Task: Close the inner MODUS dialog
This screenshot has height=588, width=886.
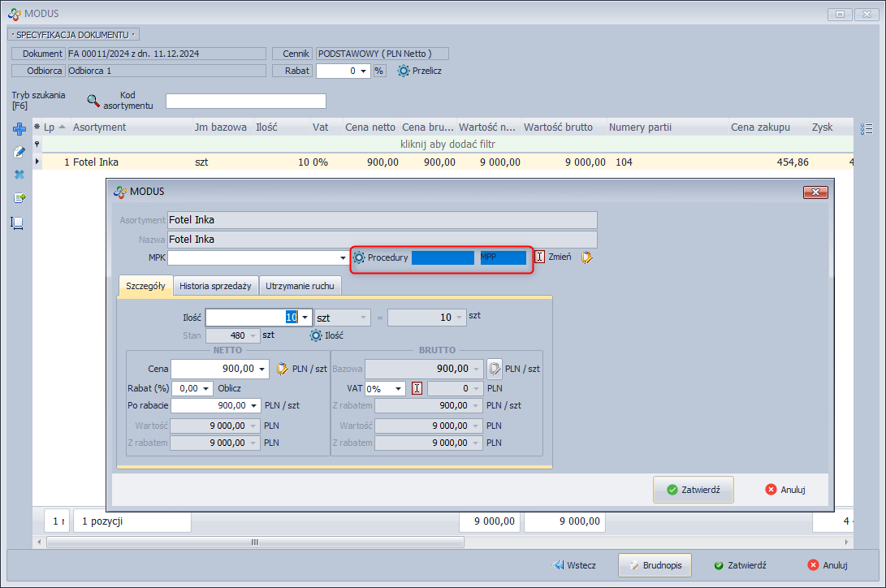Action: [x=815, y=192]
